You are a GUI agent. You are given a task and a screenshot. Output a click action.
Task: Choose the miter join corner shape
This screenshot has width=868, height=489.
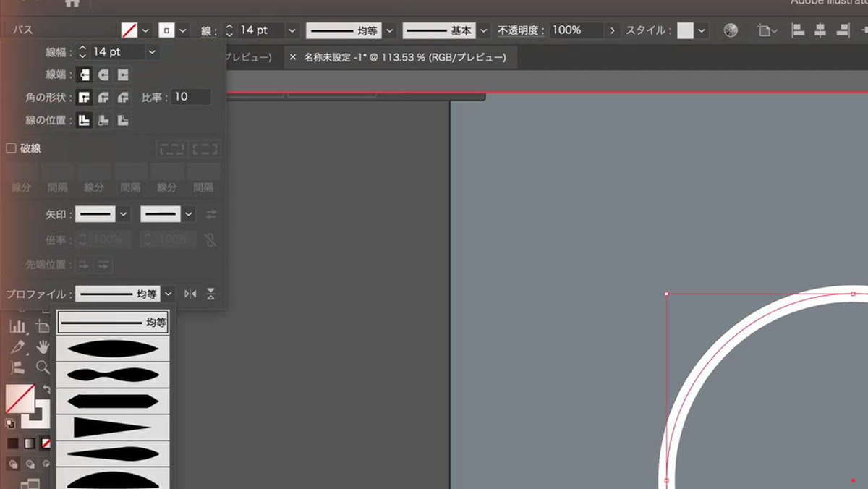point(85,97)
